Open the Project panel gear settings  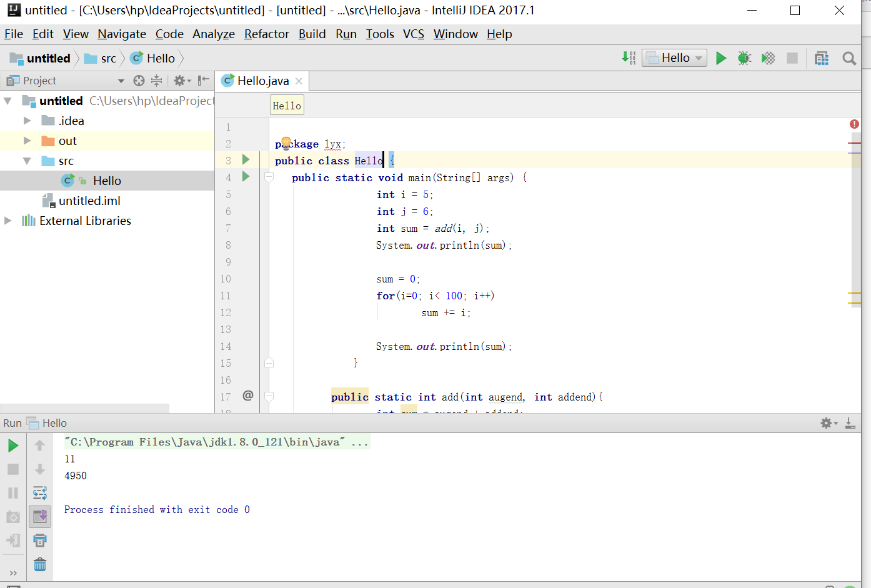pyautogui.click(x=182, y=81)
